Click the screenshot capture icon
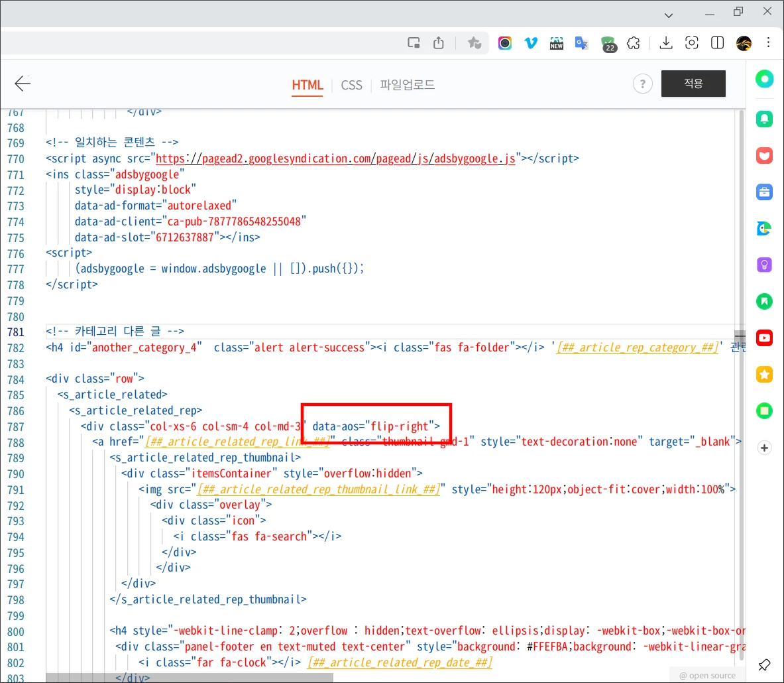The height and width of the screenshot is (683, 784). point(691,43)
